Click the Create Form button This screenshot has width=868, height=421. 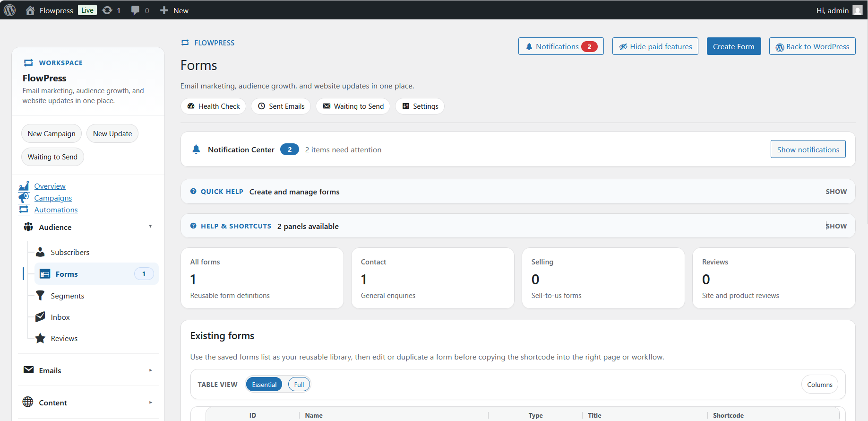pos(734,46)
